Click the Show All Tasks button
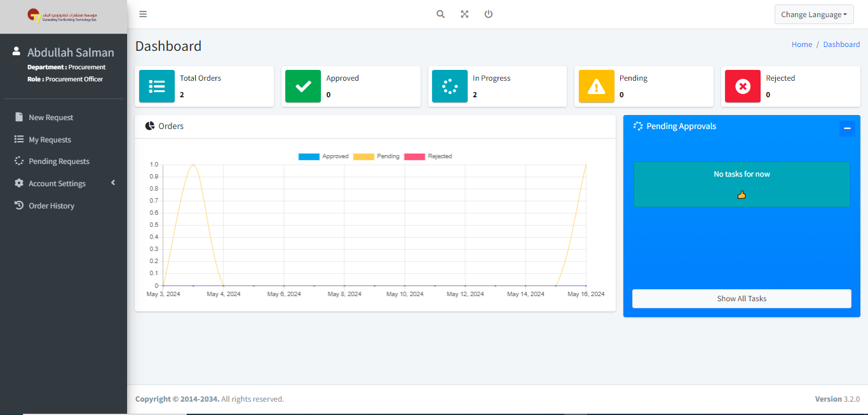The height and width of the screenshot is (415, 868). coord(742,299)
